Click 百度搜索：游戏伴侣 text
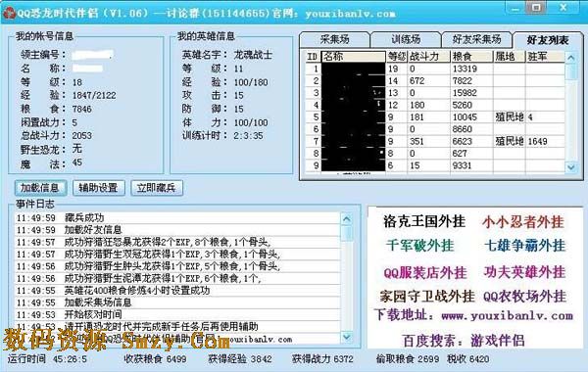Viewport: 588px width, 372px height. (x=464, y=341)
